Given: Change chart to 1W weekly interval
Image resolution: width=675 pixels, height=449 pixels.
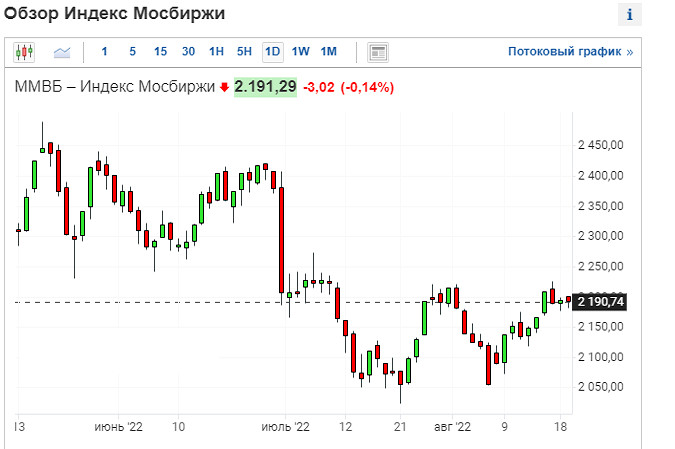Looking at the screenshot, I should tap(301, 52).
